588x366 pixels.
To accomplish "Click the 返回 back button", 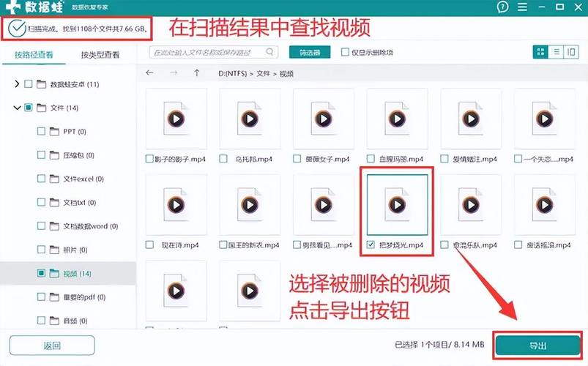I will point(52,346).
